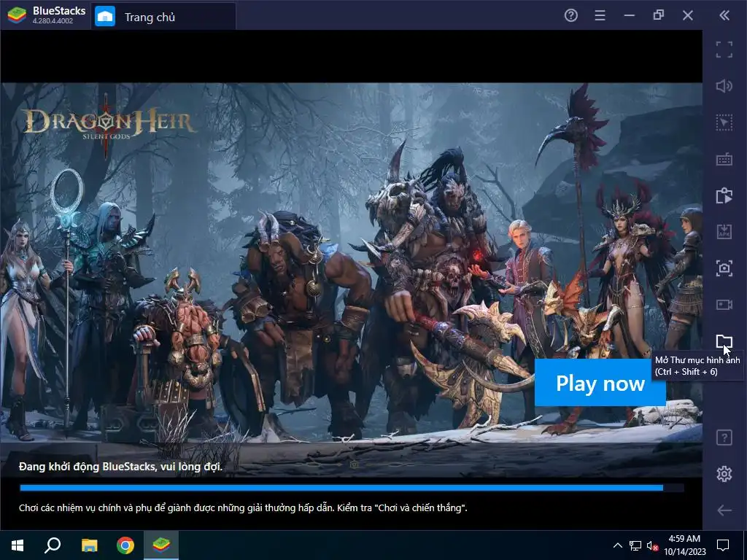The image size is (747, 560).
Task: Open the BlueStacks help question mark icon
Action: coord(570,16)
